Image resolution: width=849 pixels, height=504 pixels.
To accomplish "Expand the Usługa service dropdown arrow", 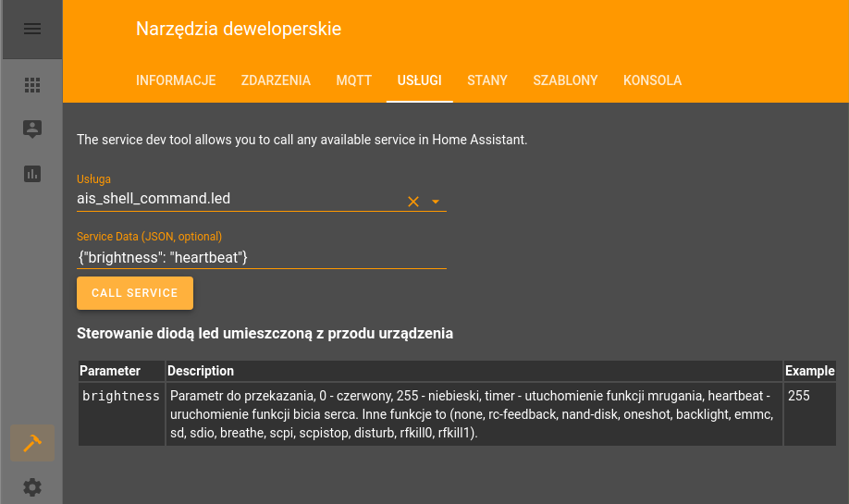I will pos(436,202).
